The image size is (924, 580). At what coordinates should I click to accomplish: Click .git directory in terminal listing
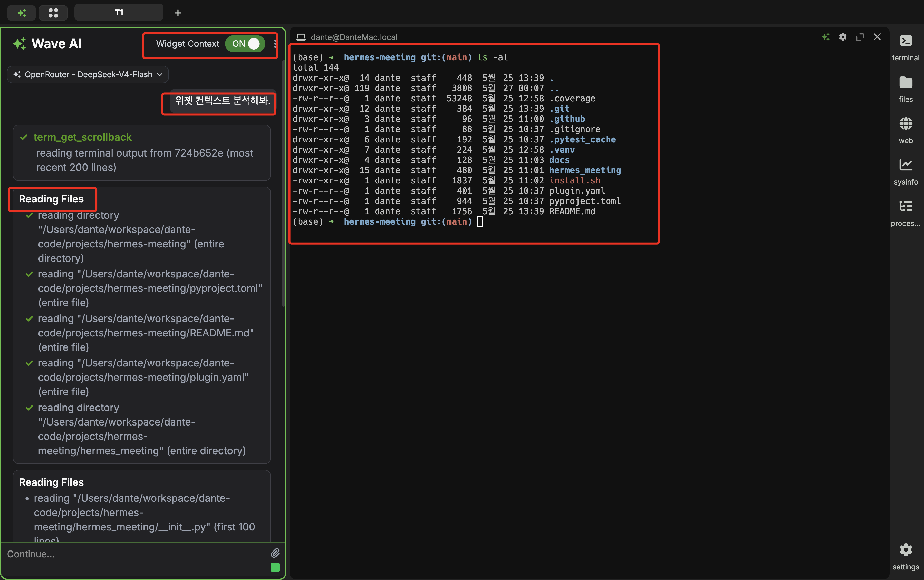(x=560, y=109)
